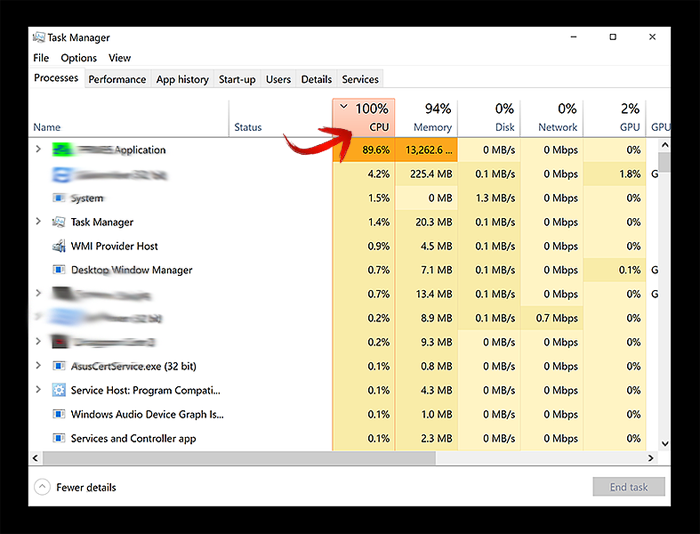Screen dimensions: 700x534
Task: Select the 13,262.6 memory cell
Action: pos(426,150)
